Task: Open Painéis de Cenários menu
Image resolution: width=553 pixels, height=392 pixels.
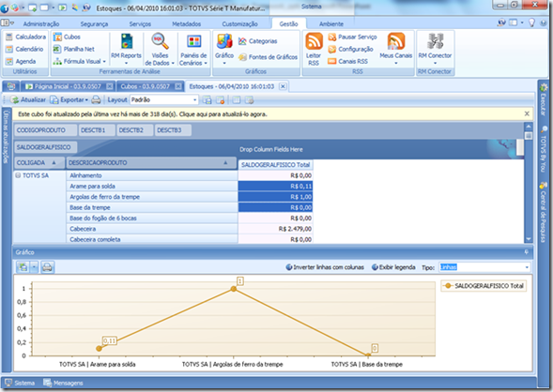Action: (x=192, y=50)
